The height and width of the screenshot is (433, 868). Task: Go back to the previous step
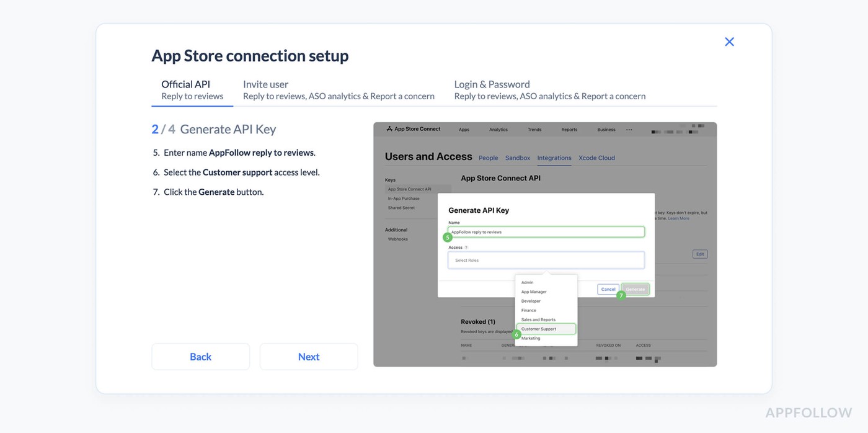pos(200,357)
